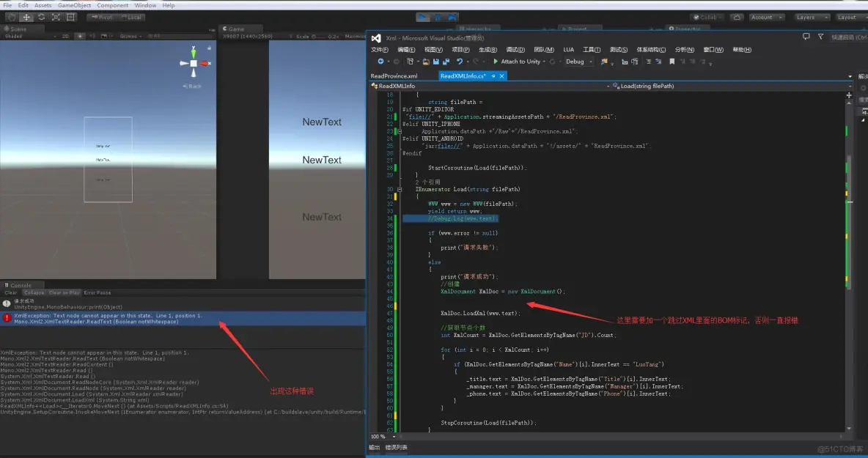Toggle 2D mode in Scene view
This screenshot has height=458, width=868.
click(65, 36)
